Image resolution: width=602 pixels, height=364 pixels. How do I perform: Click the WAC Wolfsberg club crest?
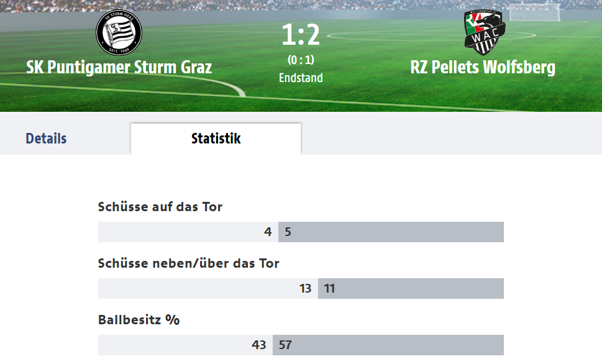485,32
